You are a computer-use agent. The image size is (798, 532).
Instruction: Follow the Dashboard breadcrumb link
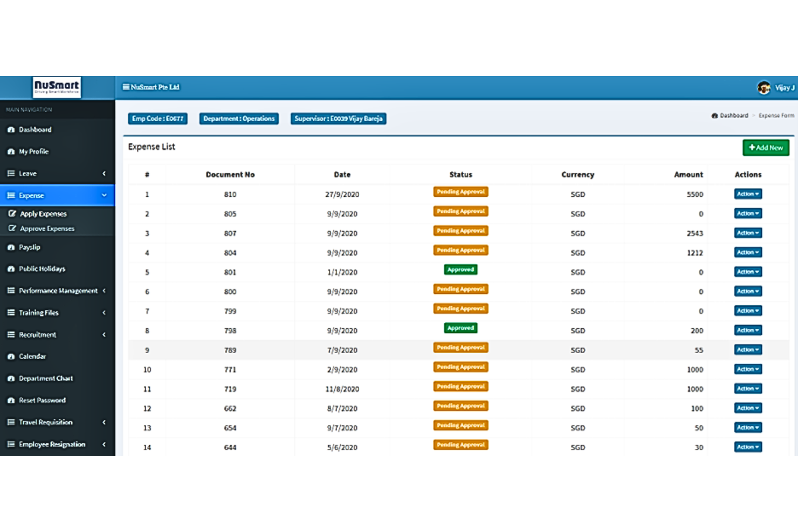734,116
